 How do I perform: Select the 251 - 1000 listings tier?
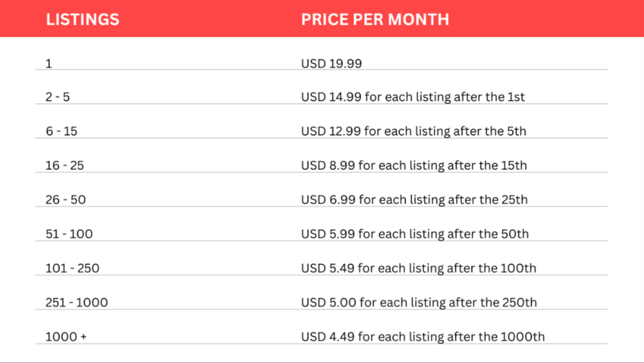76,302
